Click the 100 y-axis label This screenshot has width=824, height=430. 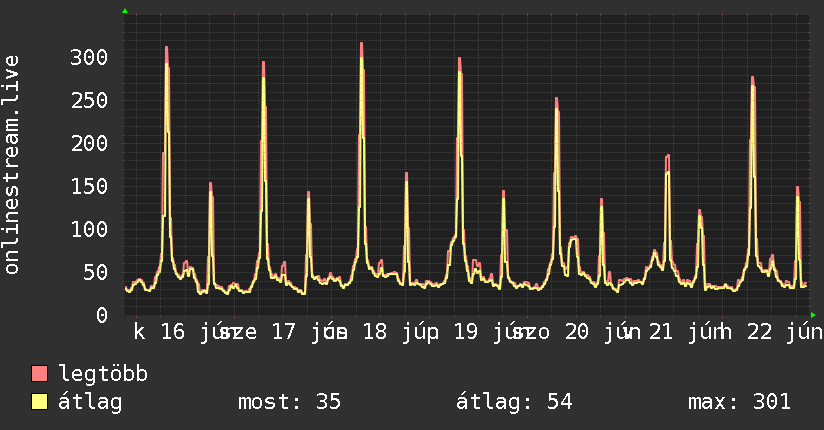click(89, 229)
